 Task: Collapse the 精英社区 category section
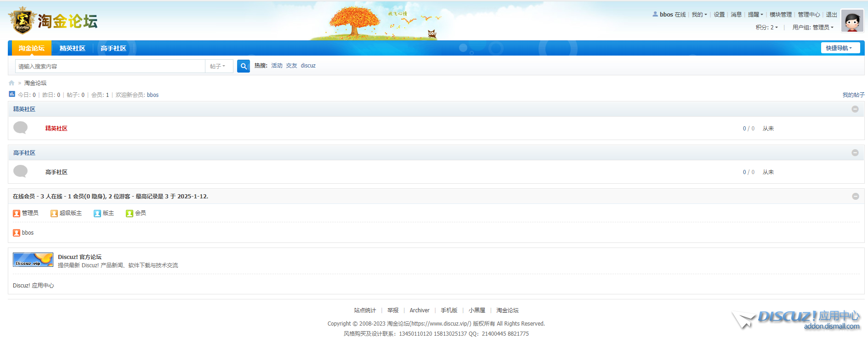point(855,109)
